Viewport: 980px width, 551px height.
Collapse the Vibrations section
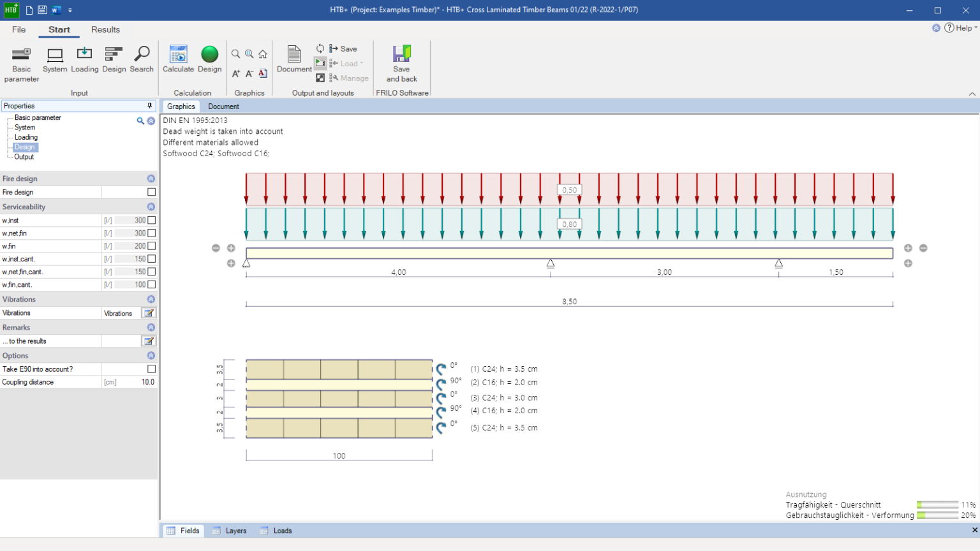click(x=151, y=299)
